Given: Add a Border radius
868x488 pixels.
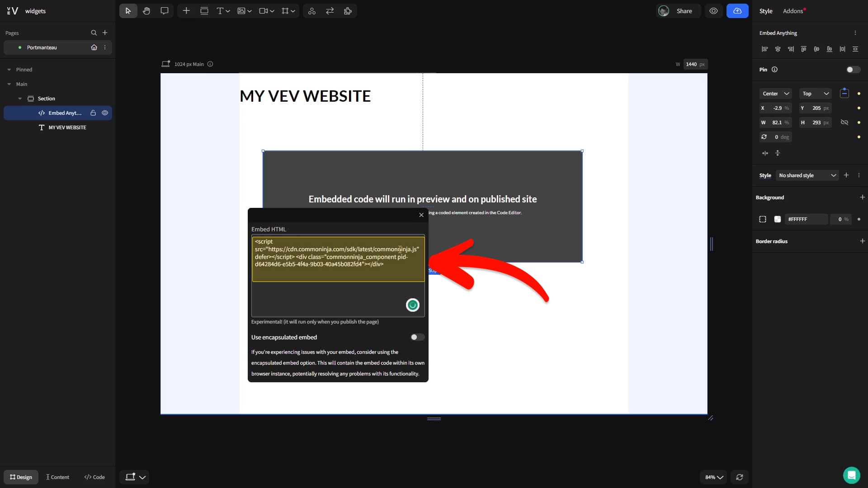Looking at the screenshot, I should point(862,241).
